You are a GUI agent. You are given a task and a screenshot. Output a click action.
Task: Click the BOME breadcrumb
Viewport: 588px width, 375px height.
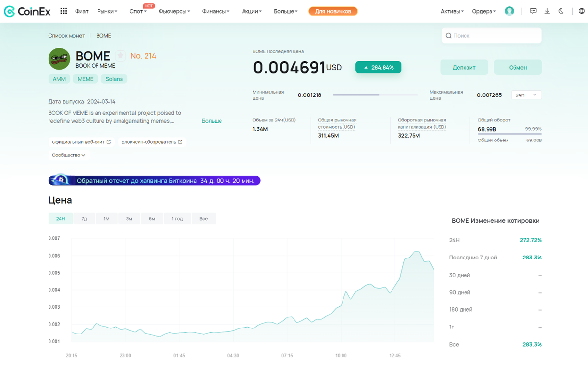(103, 36)
